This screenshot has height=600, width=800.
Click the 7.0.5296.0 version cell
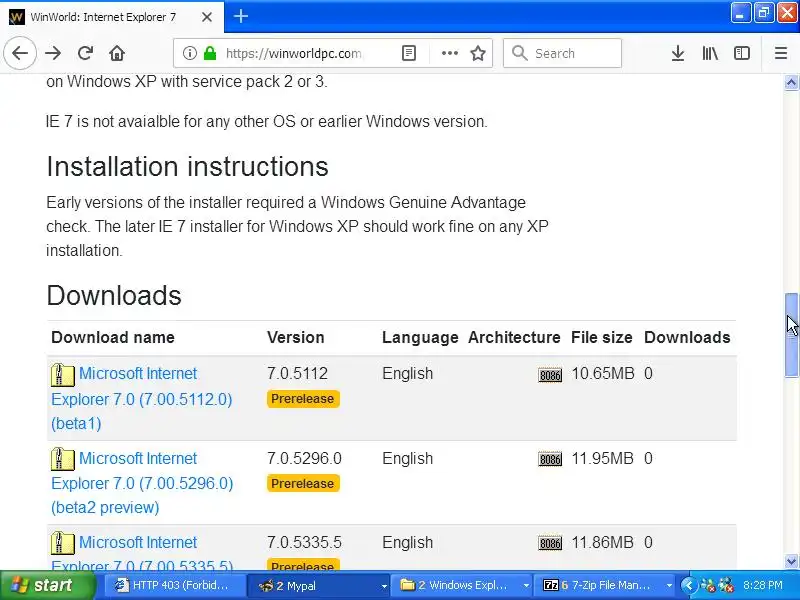pos(304,458)
